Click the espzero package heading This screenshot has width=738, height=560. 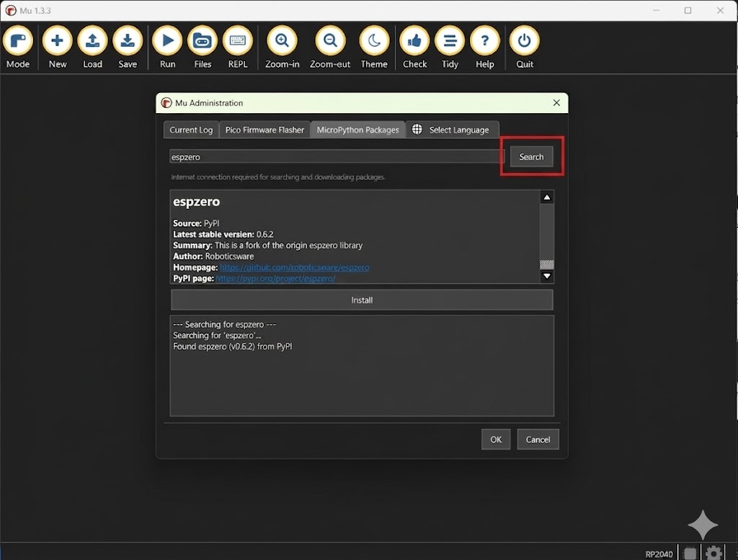pos(196,201)
